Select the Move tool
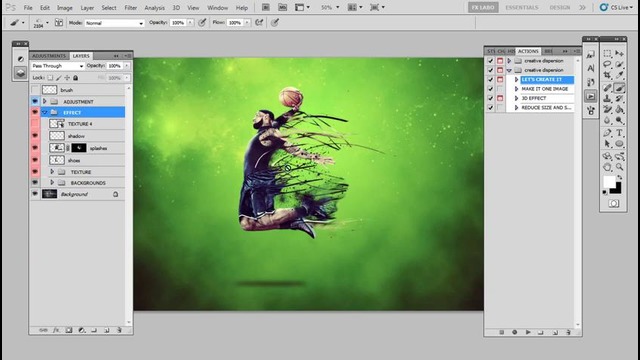This screenshot has width=640, height=360. 620,53
